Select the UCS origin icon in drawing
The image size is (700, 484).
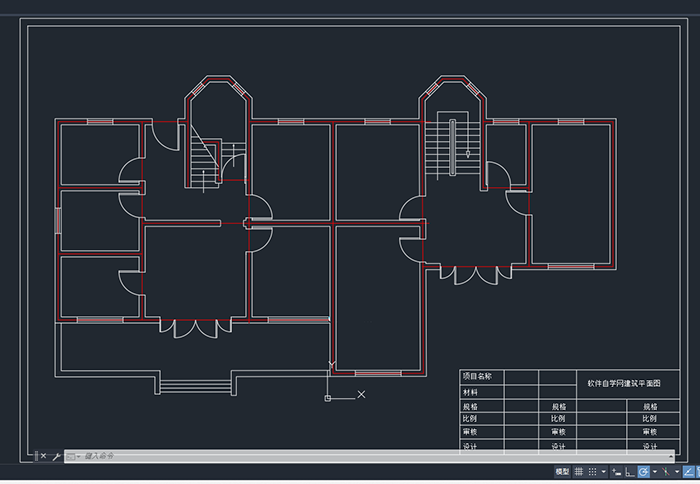click(328, 398)
